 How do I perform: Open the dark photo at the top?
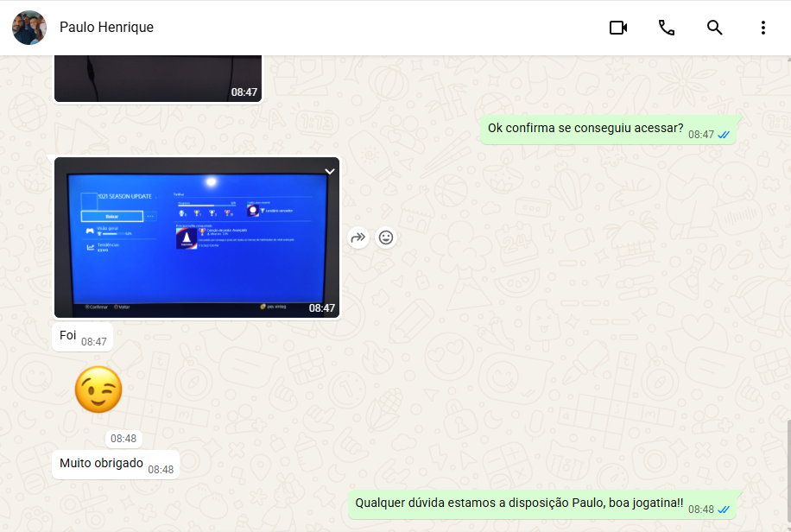coord(158,79)
